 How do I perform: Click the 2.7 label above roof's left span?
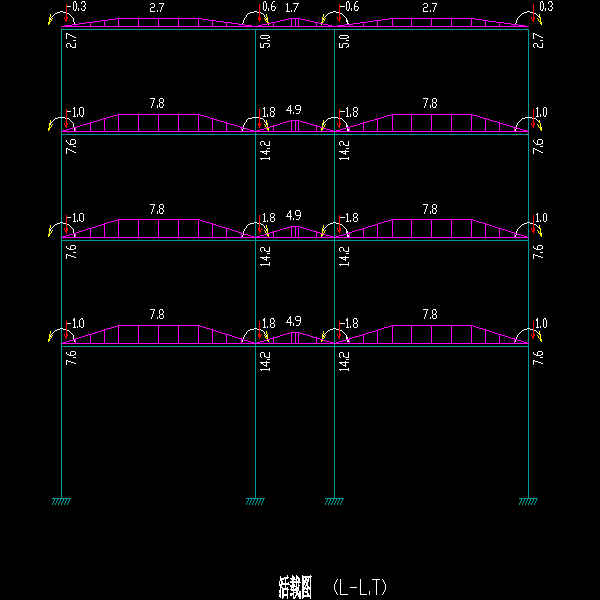[x=157, y=8]
